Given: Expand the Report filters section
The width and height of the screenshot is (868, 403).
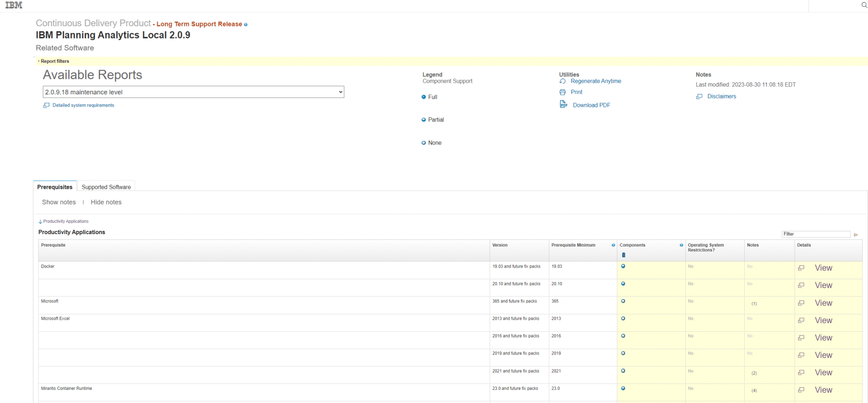Looking at the screenshot, I should click(x=55, y=61).
